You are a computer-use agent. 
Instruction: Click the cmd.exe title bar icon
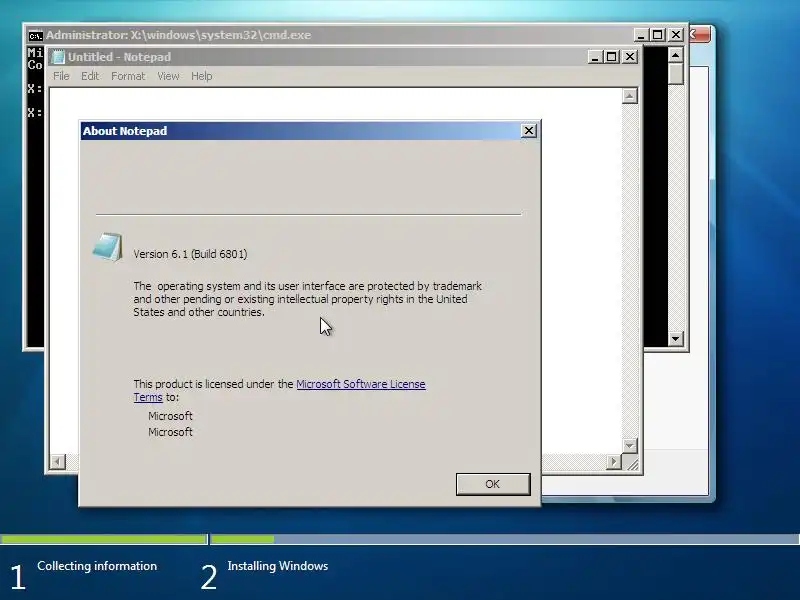pos(35,35)
